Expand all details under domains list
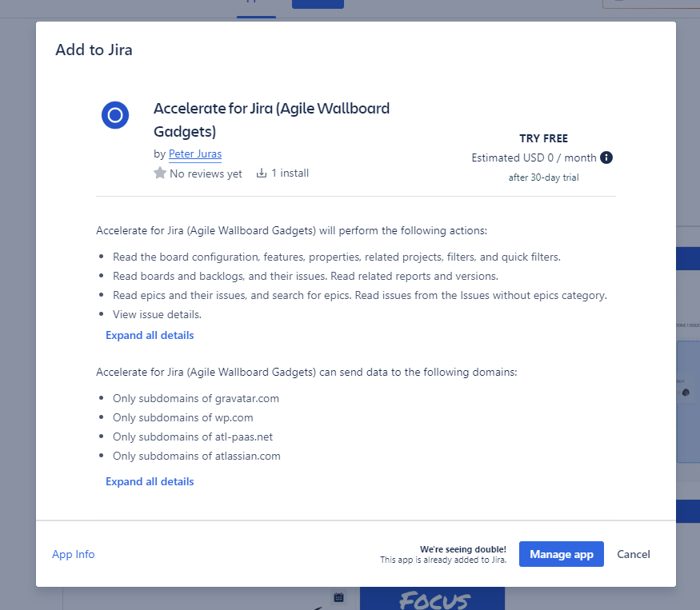700x610 pixels. (x=150, y=481)
